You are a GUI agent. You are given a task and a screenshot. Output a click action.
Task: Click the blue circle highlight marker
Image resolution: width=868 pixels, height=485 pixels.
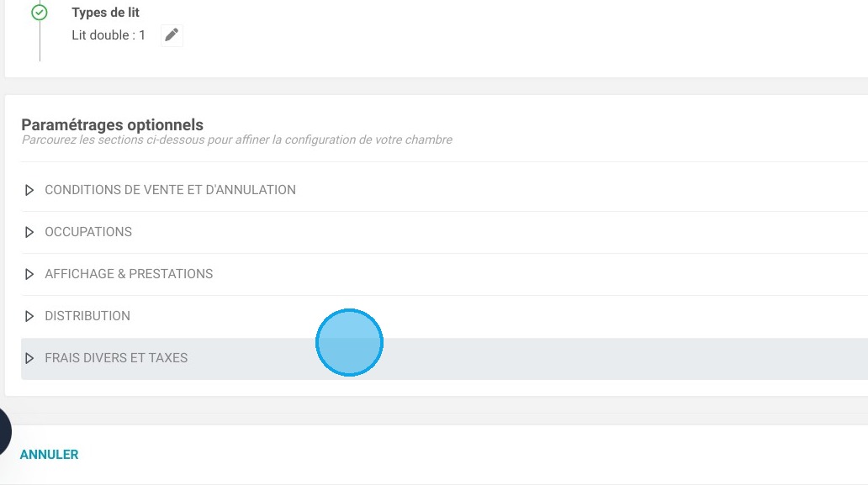click(x=349, y=342)
